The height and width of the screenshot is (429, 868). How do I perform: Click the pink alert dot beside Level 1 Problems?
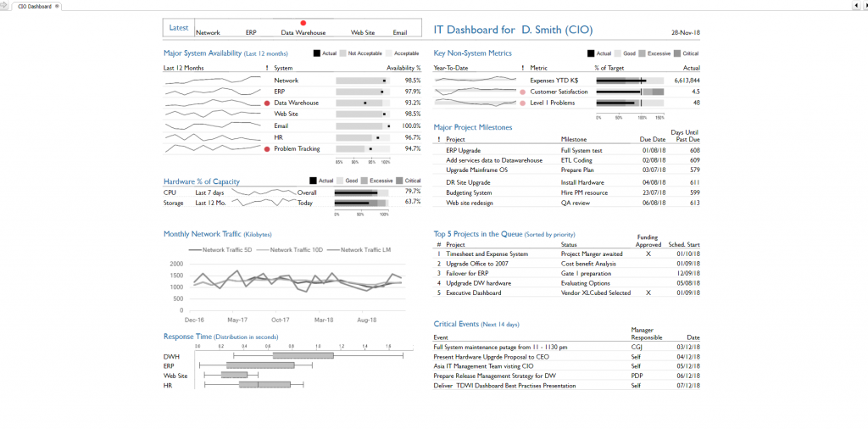tap(523, 103)
